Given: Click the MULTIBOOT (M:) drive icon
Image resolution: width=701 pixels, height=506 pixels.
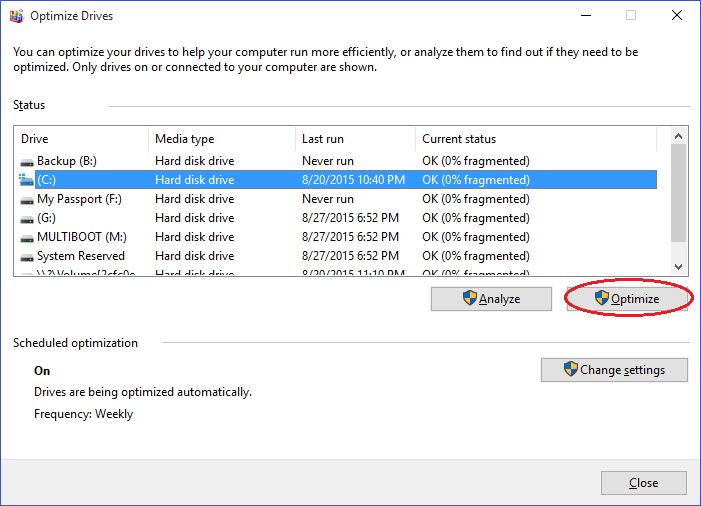Looking at the screenshot, I should point(27,237).
